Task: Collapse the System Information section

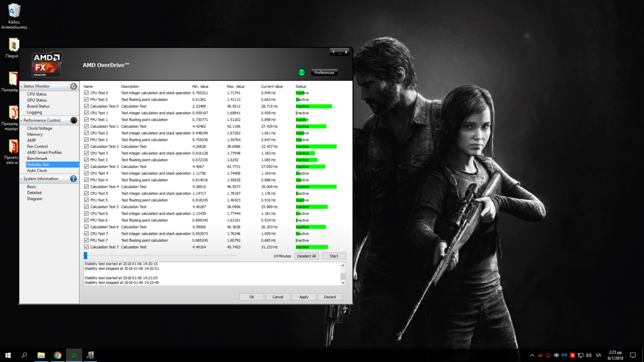Action: [x=21, y=178]
